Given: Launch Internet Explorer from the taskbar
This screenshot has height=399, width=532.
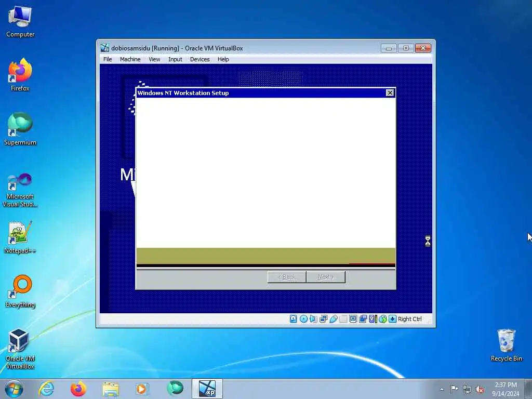Looking at the screenshot, I should tap(46, 389).
